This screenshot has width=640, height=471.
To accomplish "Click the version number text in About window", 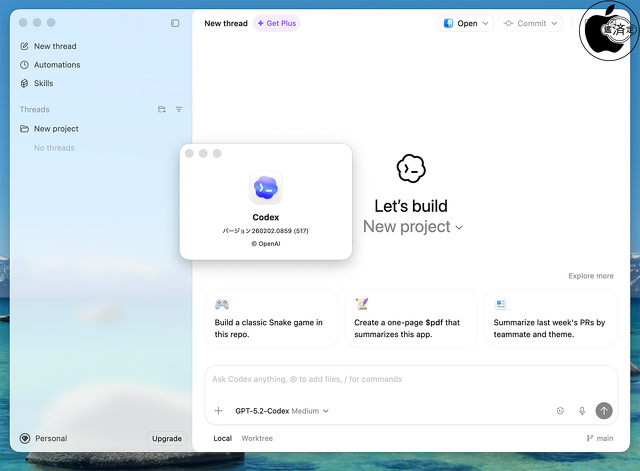I will click(265, 231).
